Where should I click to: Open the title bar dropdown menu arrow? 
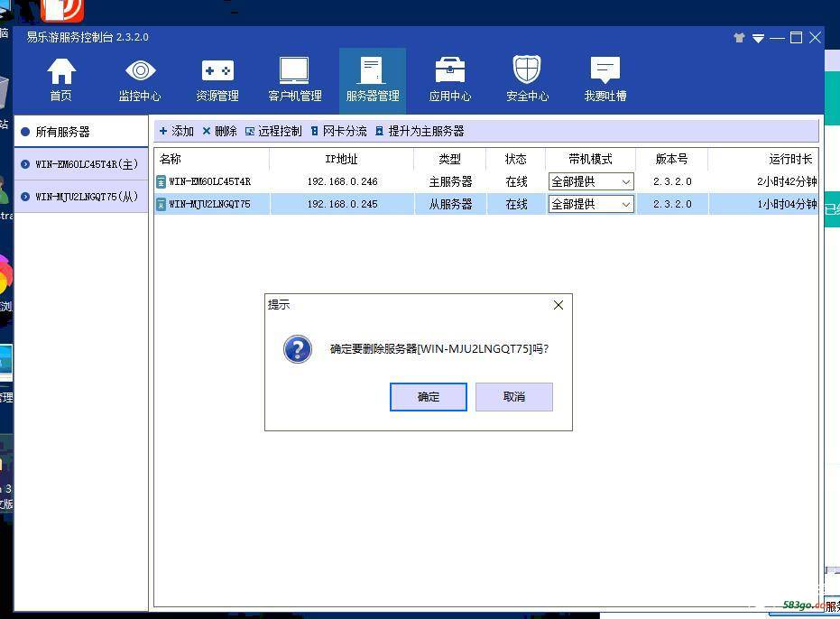(758, 38)
